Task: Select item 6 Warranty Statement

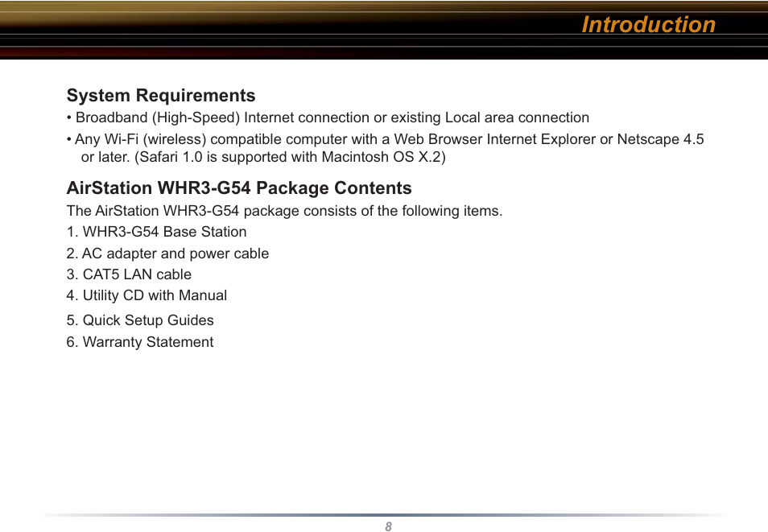Action: [140, 342]
